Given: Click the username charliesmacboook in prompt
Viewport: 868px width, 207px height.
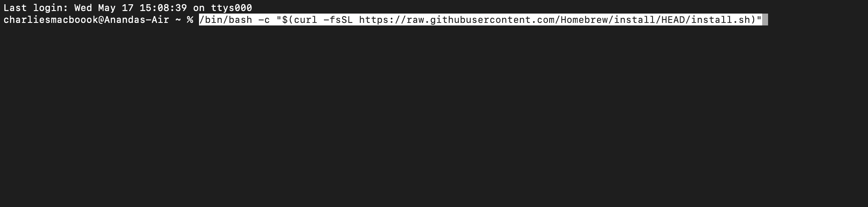Looking at the screenshot, I should pyautogui.click(x=51, y=20).
